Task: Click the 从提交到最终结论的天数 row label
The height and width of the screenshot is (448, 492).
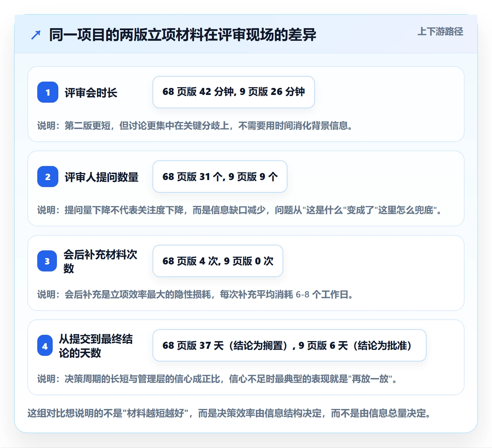Action: pos(96,346)
